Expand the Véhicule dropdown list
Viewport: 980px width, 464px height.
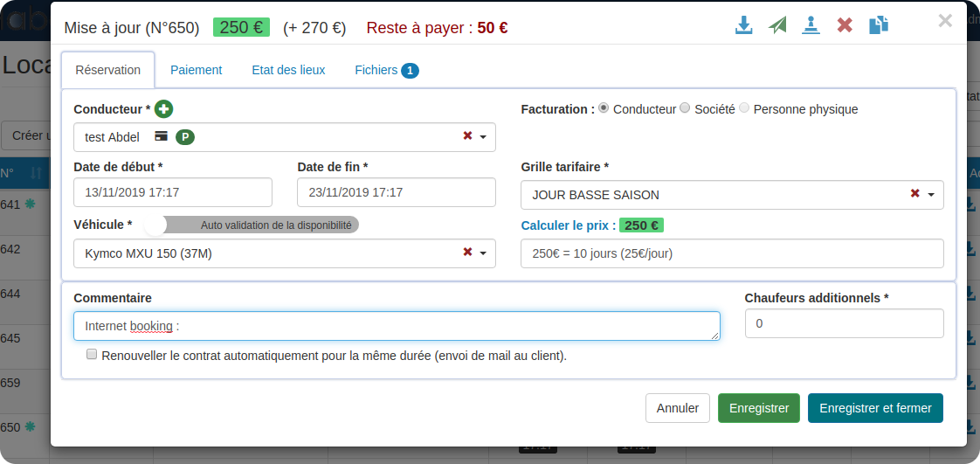click(x=483, y=253)
